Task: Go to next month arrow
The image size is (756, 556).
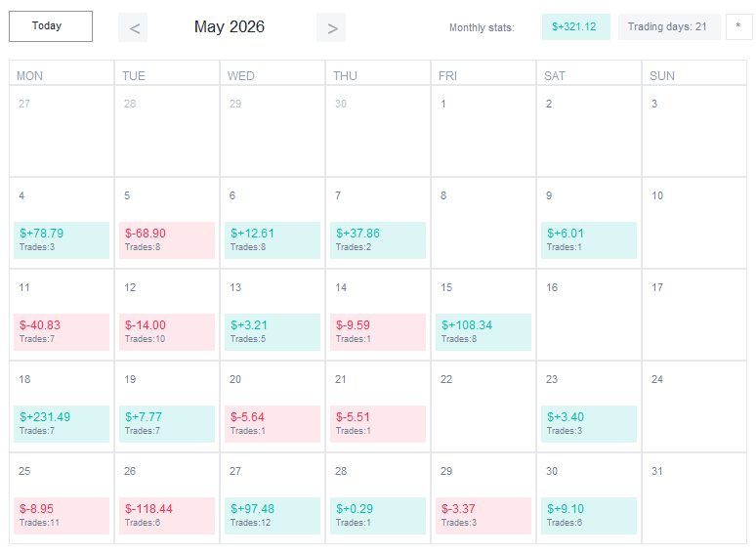Action: pos(331,27)
